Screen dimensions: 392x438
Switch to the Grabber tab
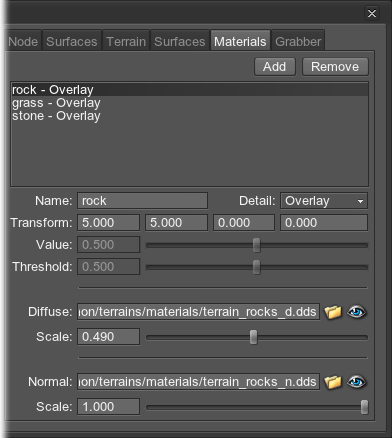tap(298, 42)
